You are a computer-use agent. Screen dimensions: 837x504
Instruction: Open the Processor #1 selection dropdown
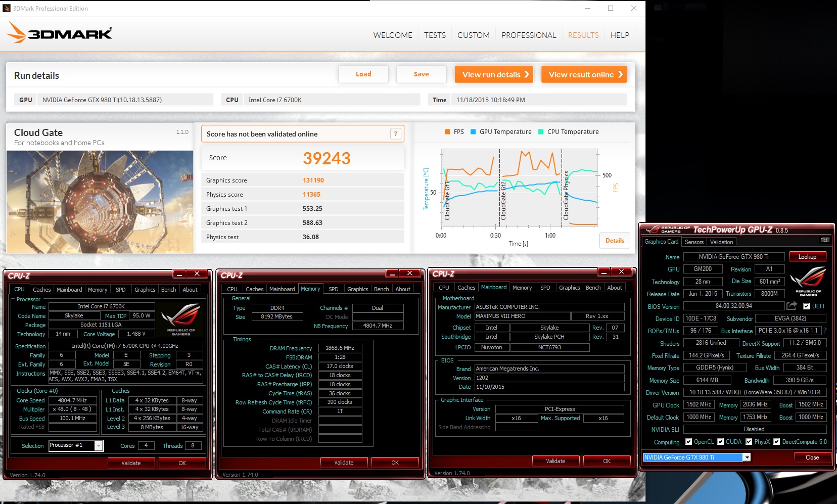(x=99, y=445)
